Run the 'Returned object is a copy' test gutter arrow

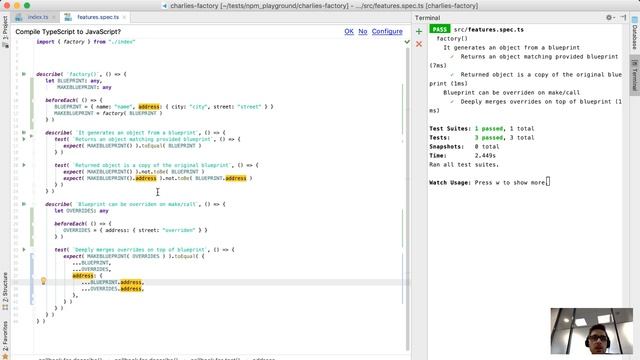[x=24, y=165]
